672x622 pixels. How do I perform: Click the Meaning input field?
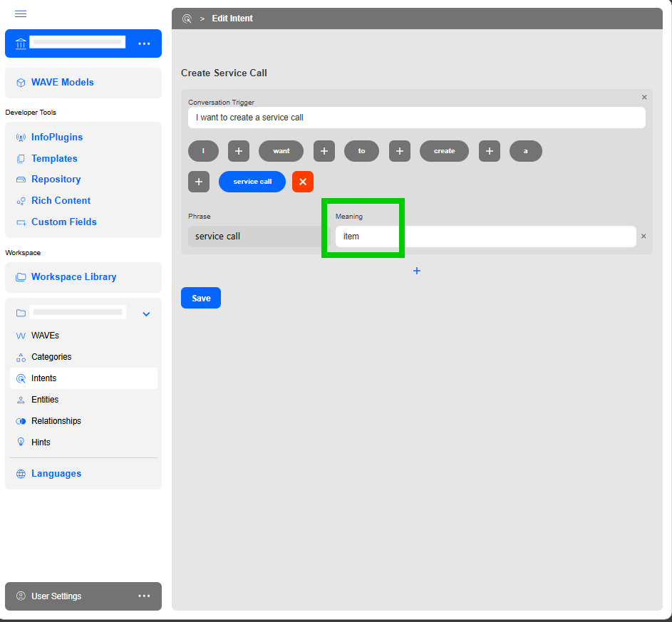click(x=485, y=237)
